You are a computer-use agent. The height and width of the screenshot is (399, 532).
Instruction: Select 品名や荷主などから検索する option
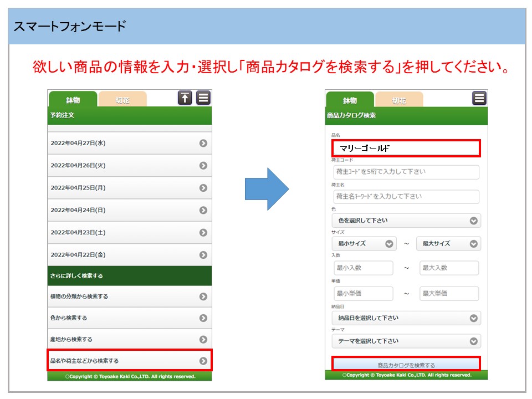pos(130,361)
